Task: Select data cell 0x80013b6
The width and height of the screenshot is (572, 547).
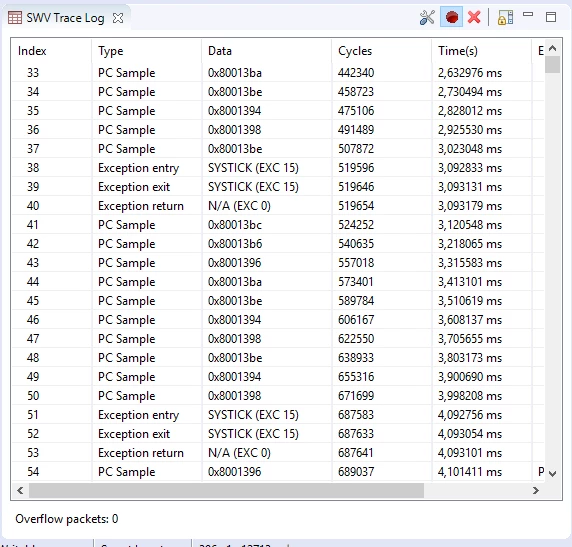Action: (x=235, y=244)
